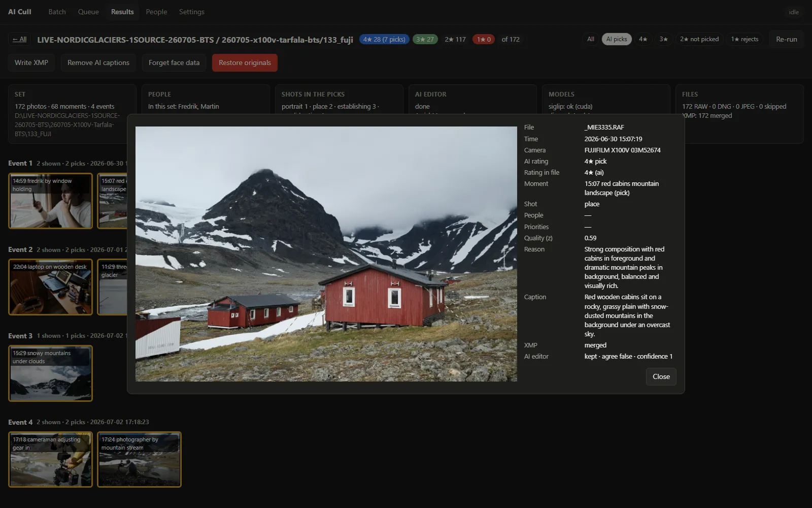This screenshot has width=812, height=508.
Task: Click the '2★ 117' count
Action: point(455,39)
